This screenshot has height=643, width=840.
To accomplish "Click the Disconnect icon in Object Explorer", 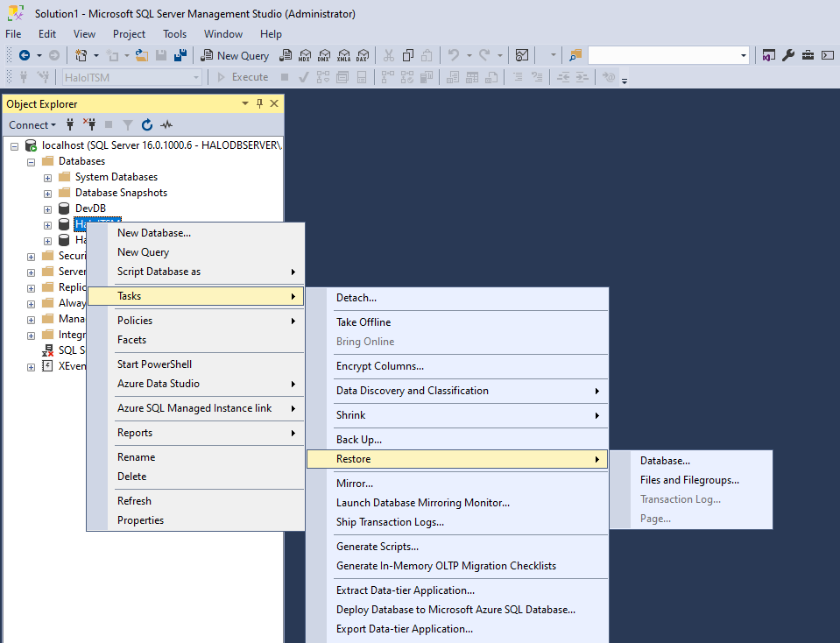I will click(x=89, y=125).
